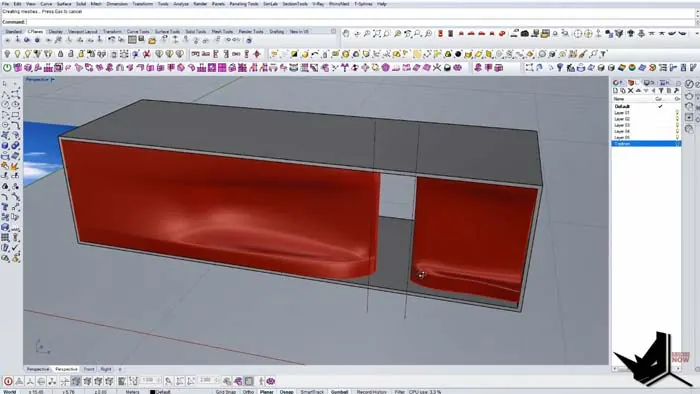700x394 pixels.
Task: Toggle Grid Snap in the status bar
Action: click(x=225, y=392)
